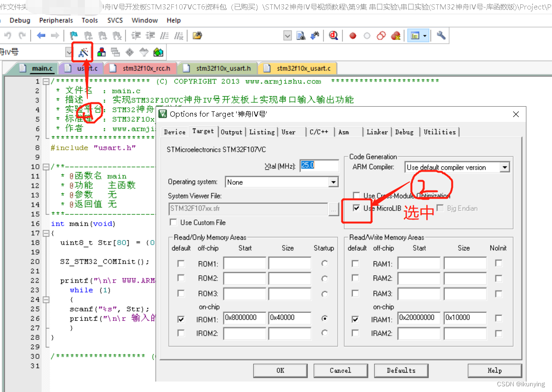The height and width of the screenshot is (392, 552).
Task: Open Operating system dropdown
Action: pos(333,182)
